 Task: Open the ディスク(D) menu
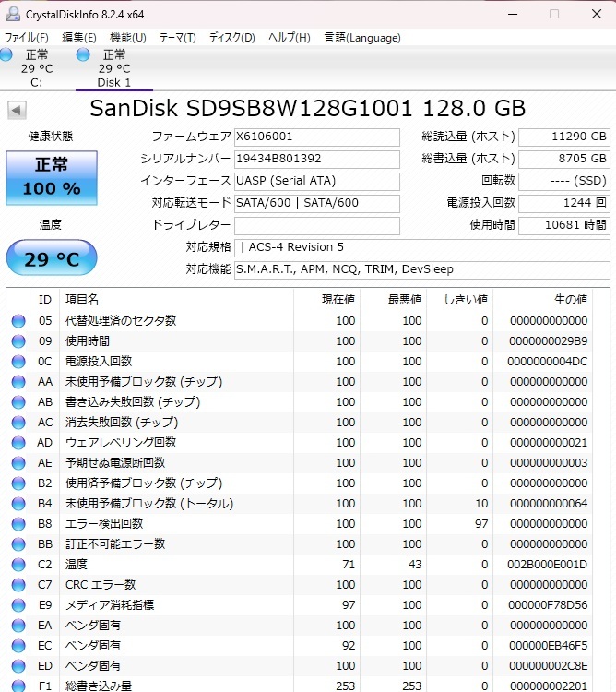(x=232, y=38)
